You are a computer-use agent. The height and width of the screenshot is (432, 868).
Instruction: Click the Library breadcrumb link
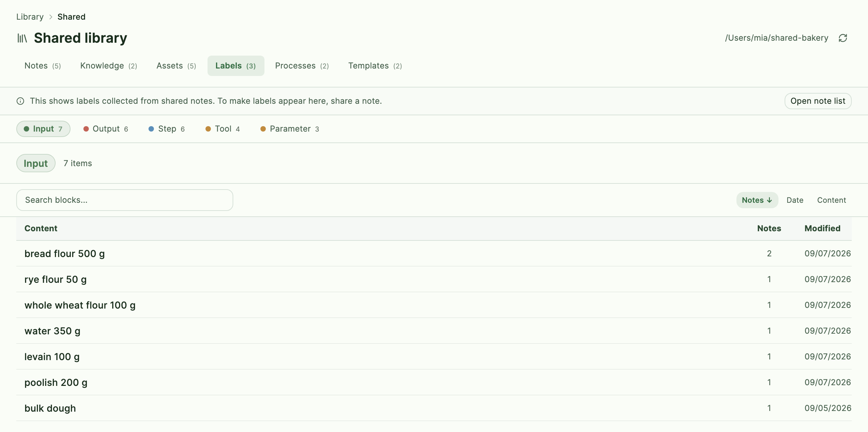point(30,17)
